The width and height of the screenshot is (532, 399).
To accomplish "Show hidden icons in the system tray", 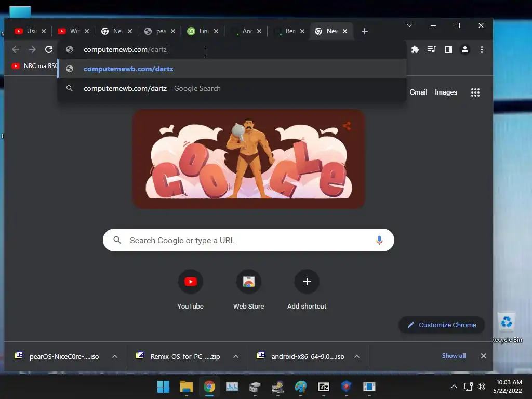I will pyautogui.click(x=454, y=387).
